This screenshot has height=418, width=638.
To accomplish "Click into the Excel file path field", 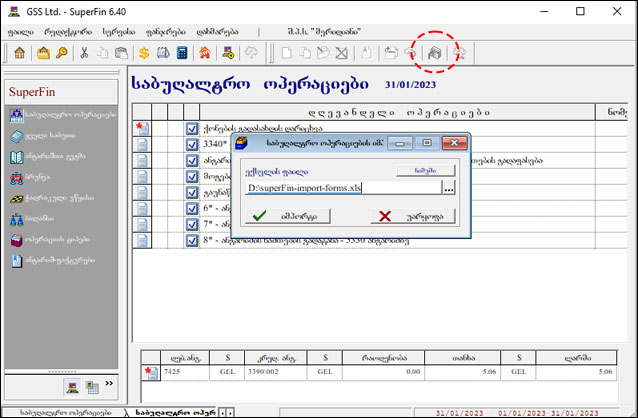I will coord(343,188).
